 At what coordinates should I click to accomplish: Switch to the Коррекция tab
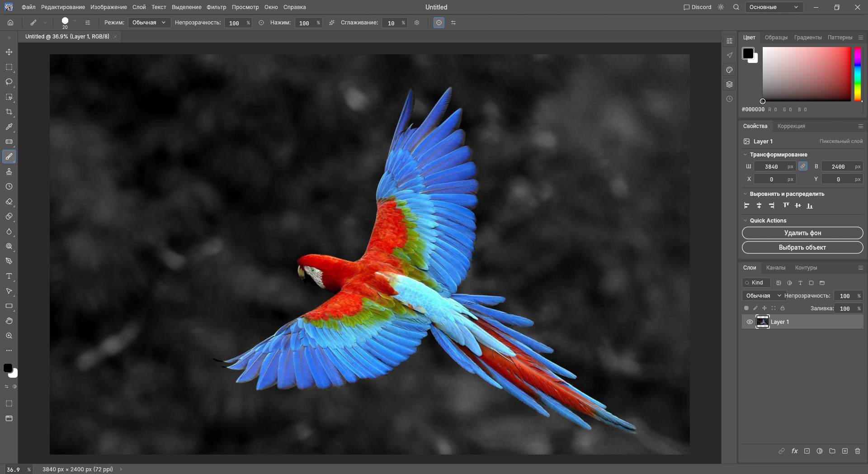click(x=791, y=126)
